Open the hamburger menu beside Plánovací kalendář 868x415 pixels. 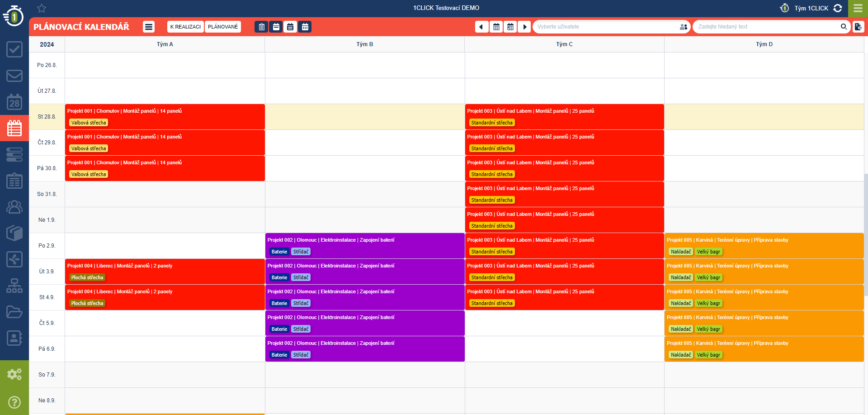point(149,27)
